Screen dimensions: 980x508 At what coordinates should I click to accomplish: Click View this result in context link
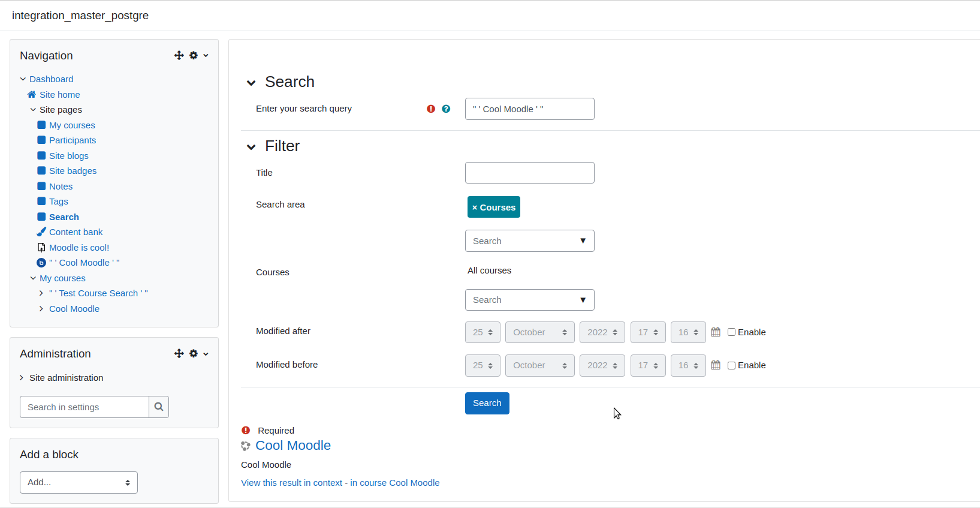pyautogui.click(x=291, y=482)
